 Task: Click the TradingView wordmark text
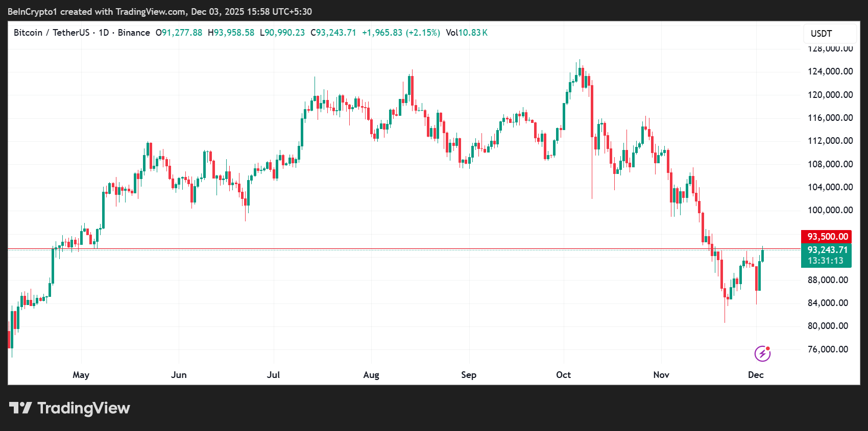pos(84,408)
